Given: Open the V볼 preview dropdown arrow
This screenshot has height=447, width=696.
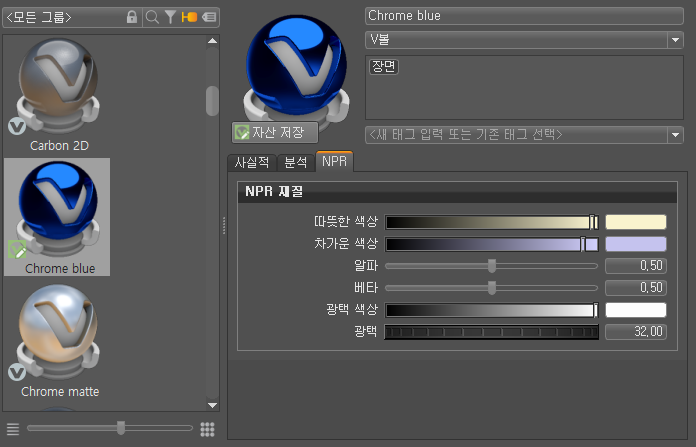Looking at the screenshot, I should pyautogui.click(x=675, y=40).
